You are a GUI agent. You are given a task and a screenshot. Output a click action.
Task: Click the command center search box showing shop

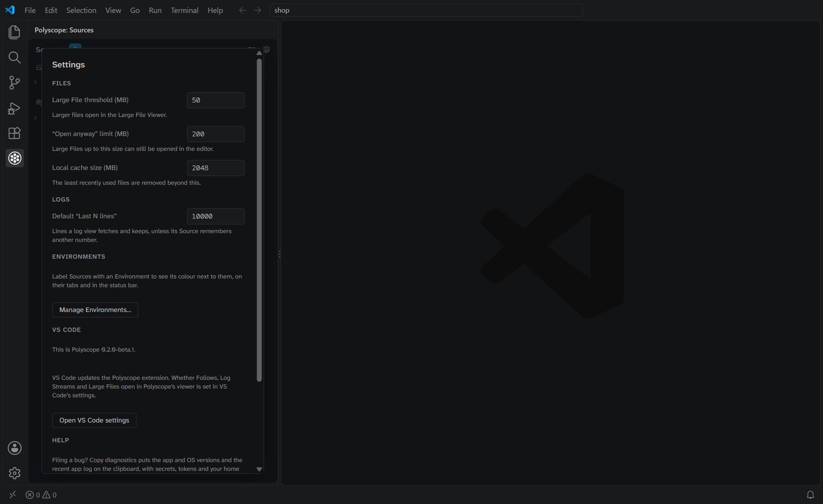point(426,10)
